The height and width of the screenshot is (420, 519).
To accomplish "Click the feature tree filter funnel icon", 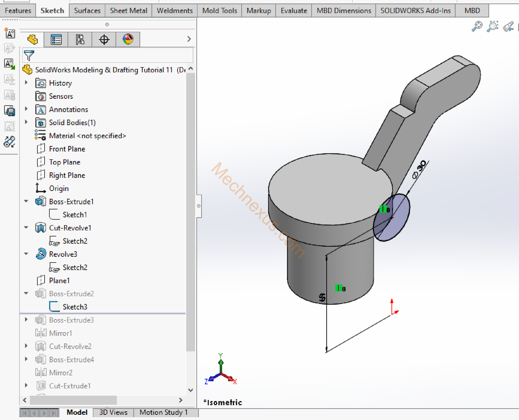I will tap(29, 56).
